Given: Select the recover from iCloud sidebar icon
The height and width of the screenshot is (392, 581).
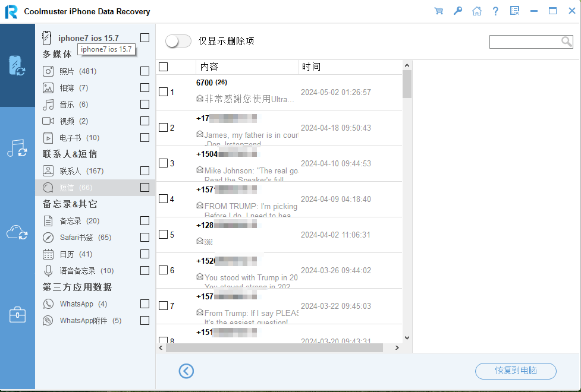Looking at the screenshot, I should click(x=17, y=232).
